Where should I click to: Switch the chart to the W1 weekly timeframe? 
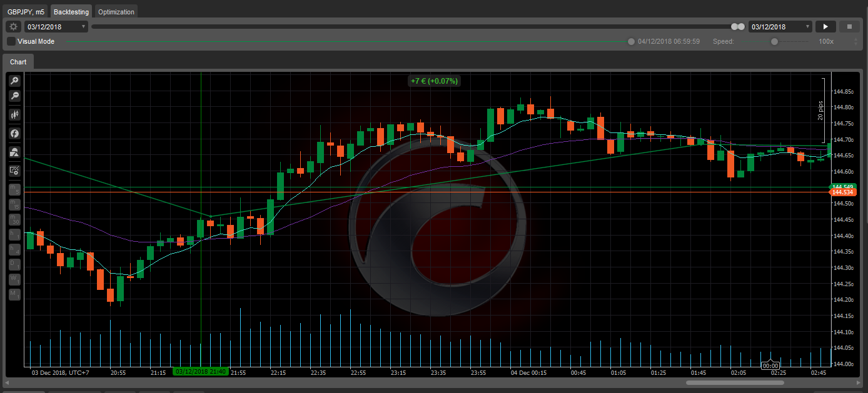(14, 279)
